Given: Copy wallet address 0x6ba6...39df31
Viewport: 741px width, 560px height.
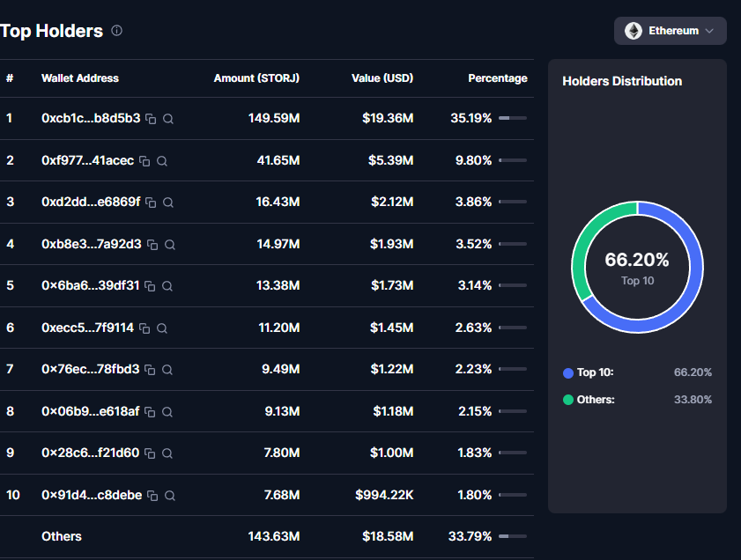Looking at the screenshot, I should tap(150, 286).
